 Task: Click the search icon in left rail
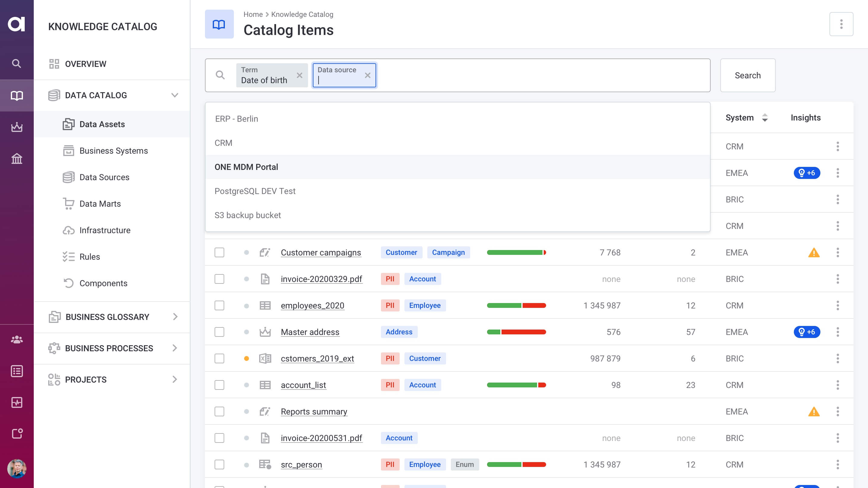click(x=17, y=64)
